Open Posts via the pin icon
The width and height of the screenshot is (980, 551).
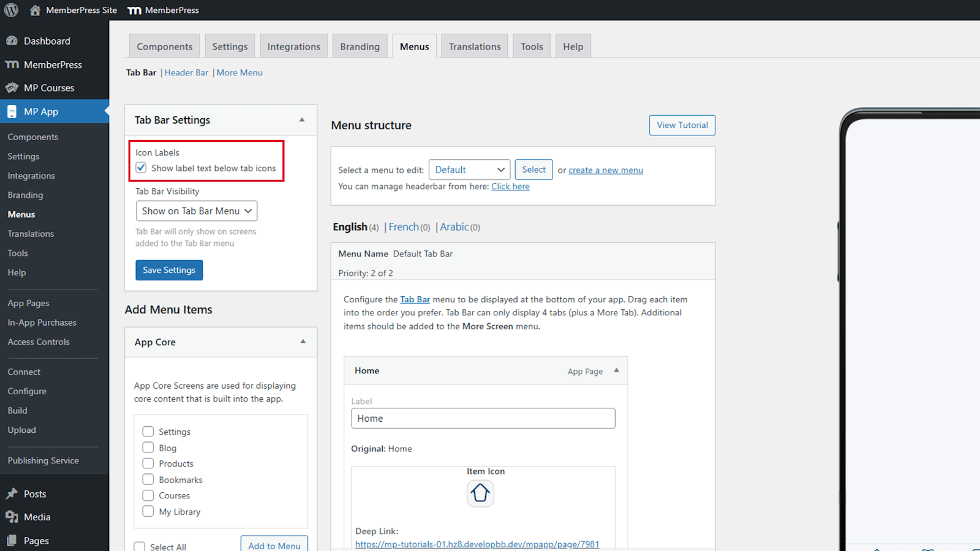[x=12, y=494]
